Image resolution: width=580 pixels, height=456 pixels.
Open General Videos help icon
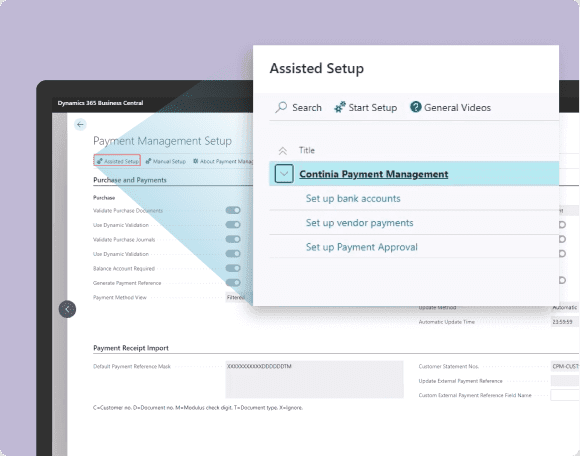tap(416, 107)
